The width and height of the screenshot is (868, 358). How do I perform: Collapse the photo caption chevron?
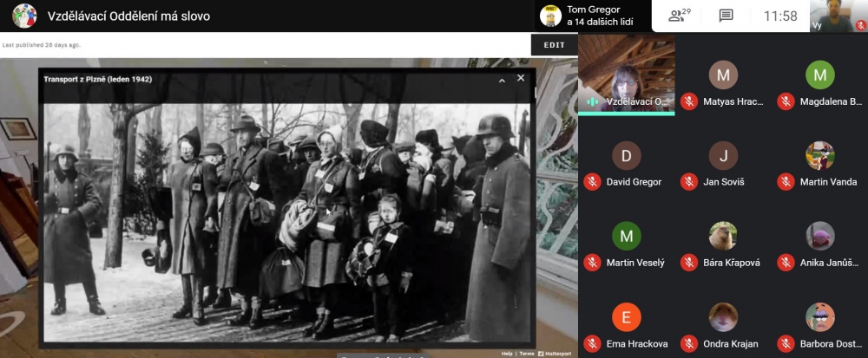pyautogui.click(x=502, y=81)
